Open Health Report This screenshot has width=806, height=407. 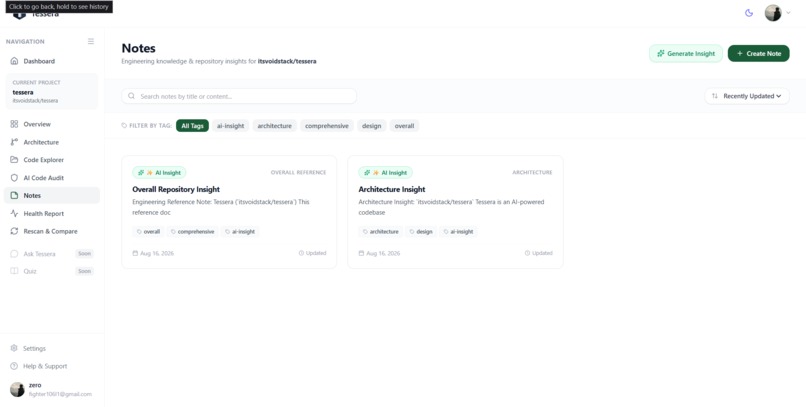pos(51,214)
